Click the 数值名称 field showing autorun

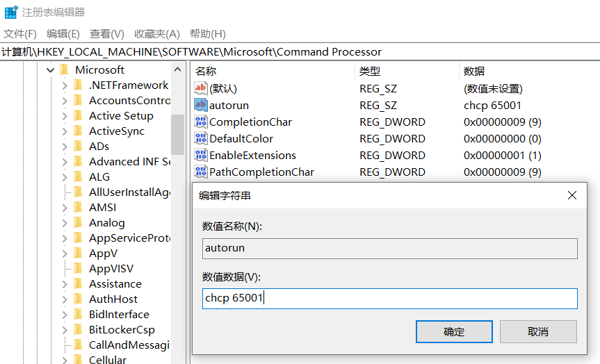click(389, 249)
